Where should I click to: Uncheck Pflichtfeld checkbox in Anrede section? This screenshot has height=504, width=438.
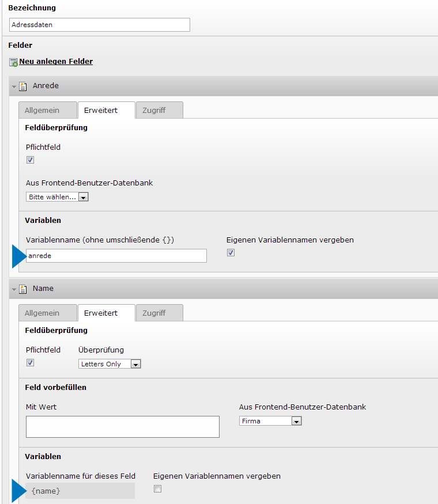click(30, 160)
